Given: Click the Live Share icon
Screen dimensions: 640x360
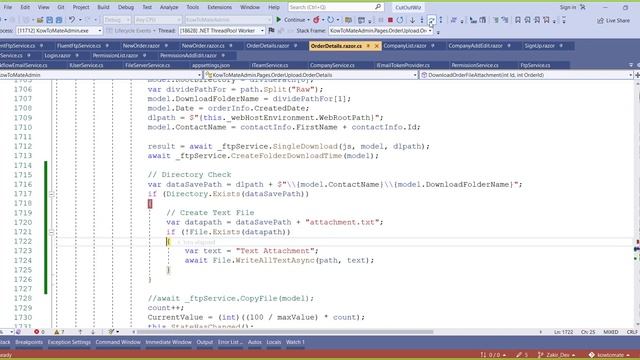Looking at the screenshot, I should coord(600,20).
